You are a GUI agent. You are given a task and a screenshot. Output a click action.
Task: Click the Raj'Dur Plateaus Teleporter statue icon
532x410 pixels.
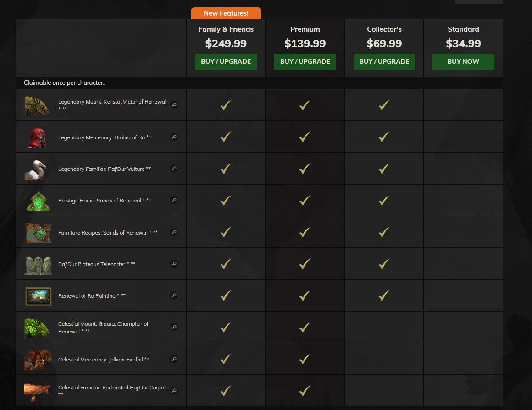coord(38,264)
